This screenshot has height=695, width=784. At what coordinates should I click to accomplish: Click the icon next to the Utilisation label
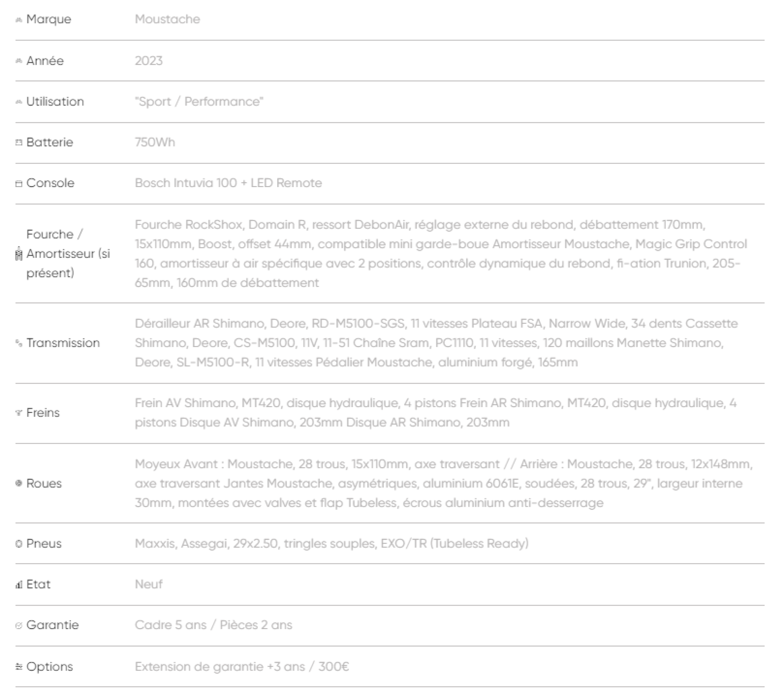[18, 102]
